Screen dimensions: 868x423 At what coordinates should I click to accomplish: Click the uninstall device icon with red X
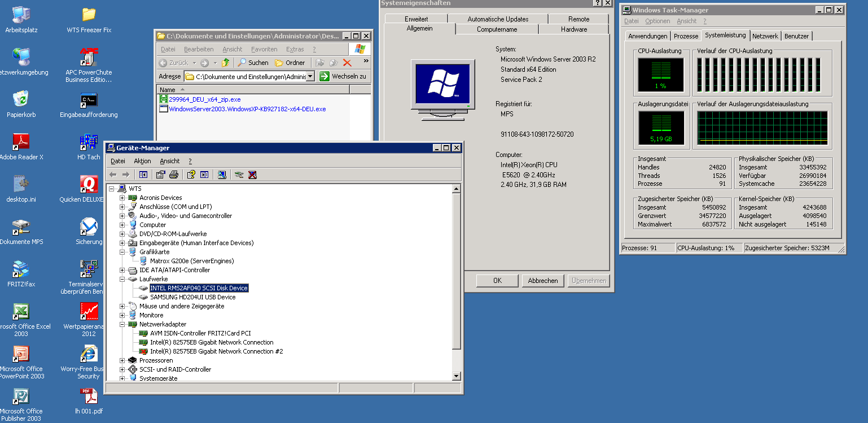(252, 175)
